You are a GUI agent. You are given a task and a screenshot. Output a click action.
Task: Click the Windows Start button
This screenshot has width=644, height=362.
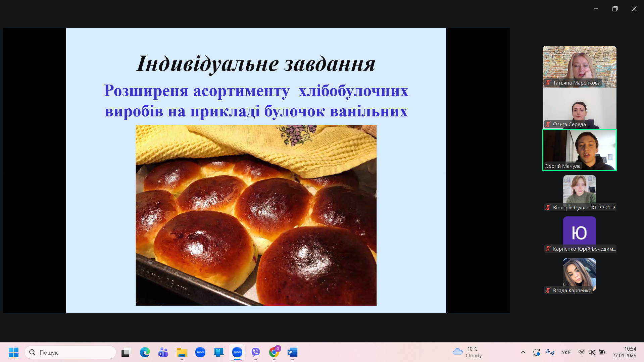13,352
